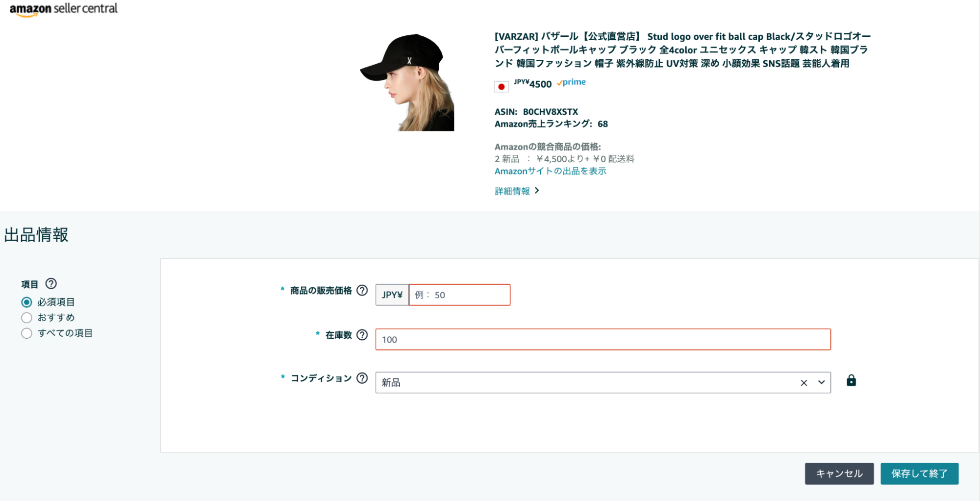Viewport: 980px width, 501px height.
Task: Click the Amazon Seller Central logo
Action: pos(64,8)
